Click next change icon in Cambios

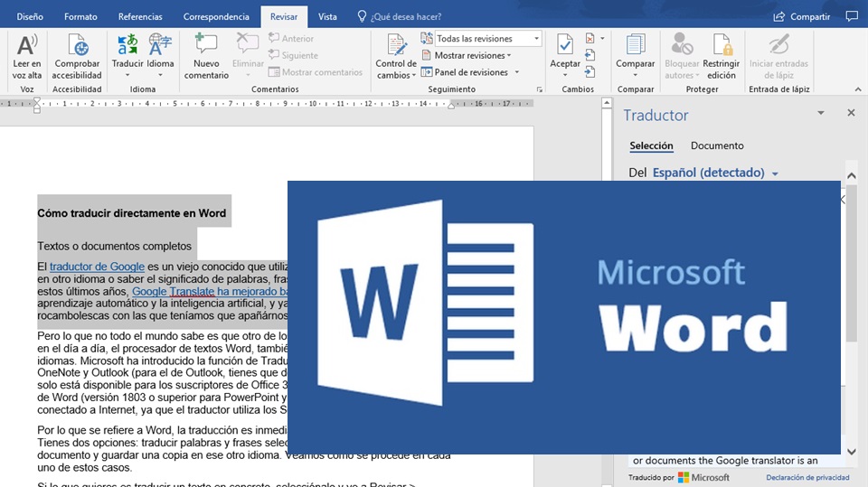(x=590, y=72)
